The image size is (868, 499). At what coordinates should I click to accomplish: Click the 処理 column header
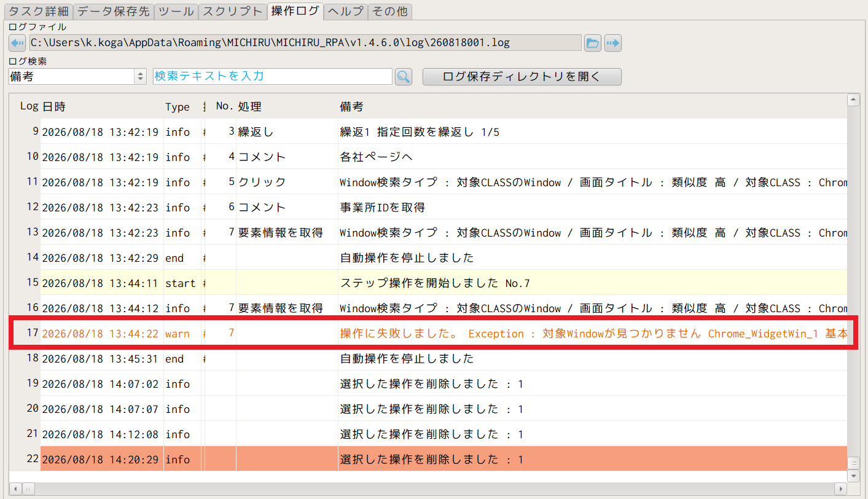click(x=287, y=107)
